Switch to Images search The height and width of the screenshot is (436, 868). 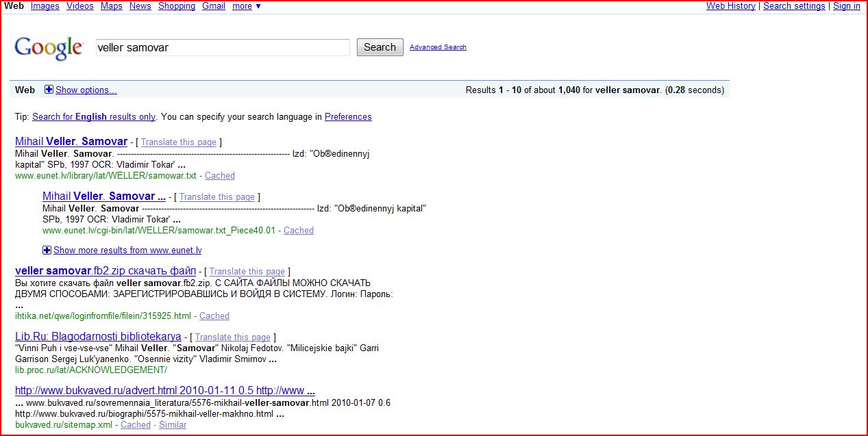pos(45,6)
